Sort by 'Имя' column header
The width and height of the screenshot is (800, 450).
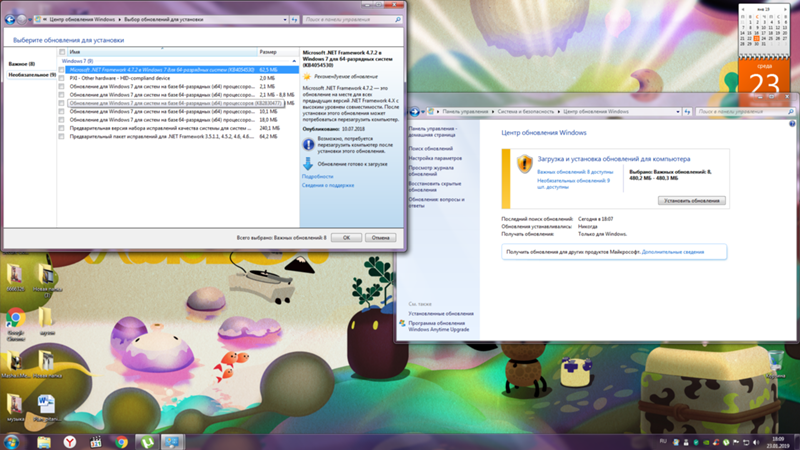162,52
